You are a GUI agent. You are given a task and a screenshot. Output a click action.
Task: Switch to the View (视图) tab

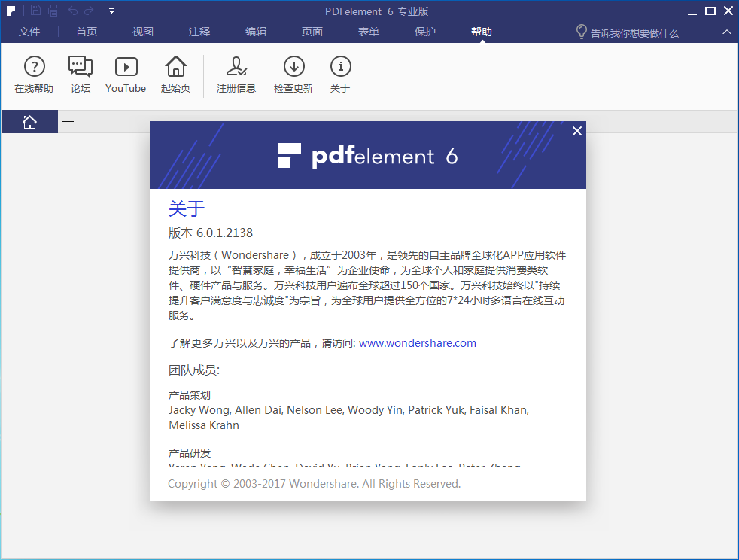click(143, 32)
